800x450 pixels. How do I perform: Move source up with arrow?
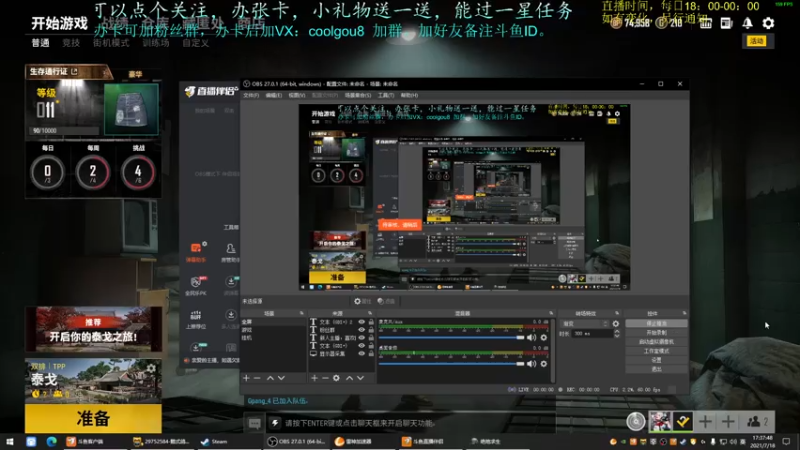pos(349,378)
